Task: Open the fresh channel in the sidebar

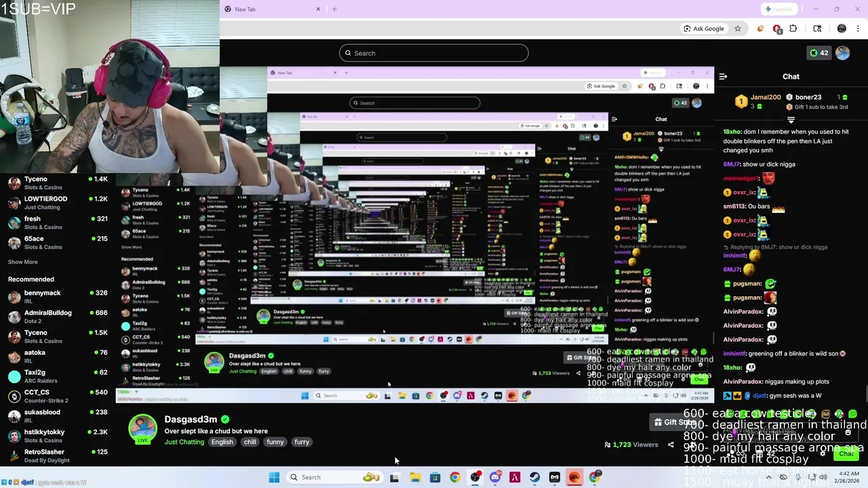Action: pyautogui.click(x=57, y=222)
